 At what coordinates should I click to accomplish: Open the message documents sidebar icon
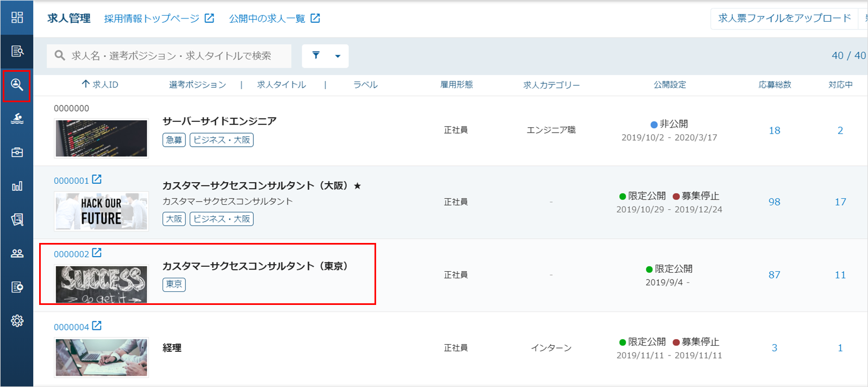click(17, 220)
